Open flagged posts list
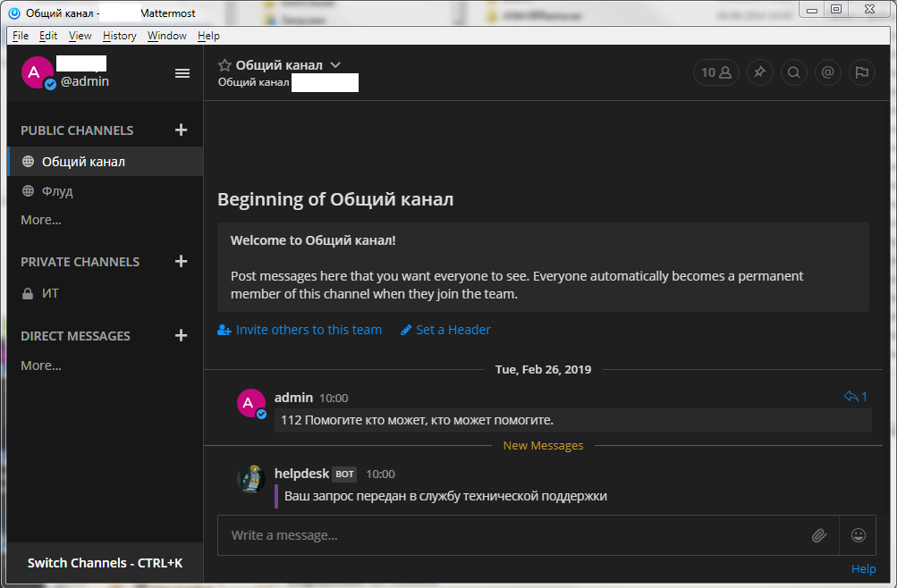 tap(861, 73)
